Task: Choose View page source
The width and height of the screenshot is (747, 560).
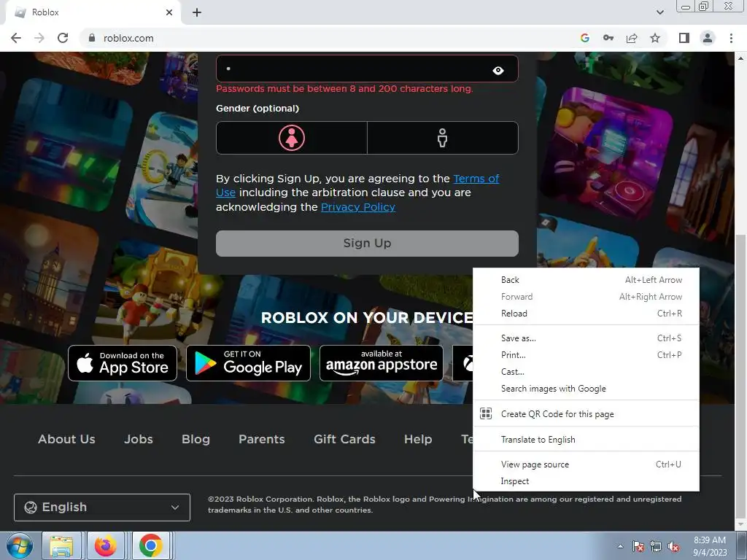Action: coord(586,464)
